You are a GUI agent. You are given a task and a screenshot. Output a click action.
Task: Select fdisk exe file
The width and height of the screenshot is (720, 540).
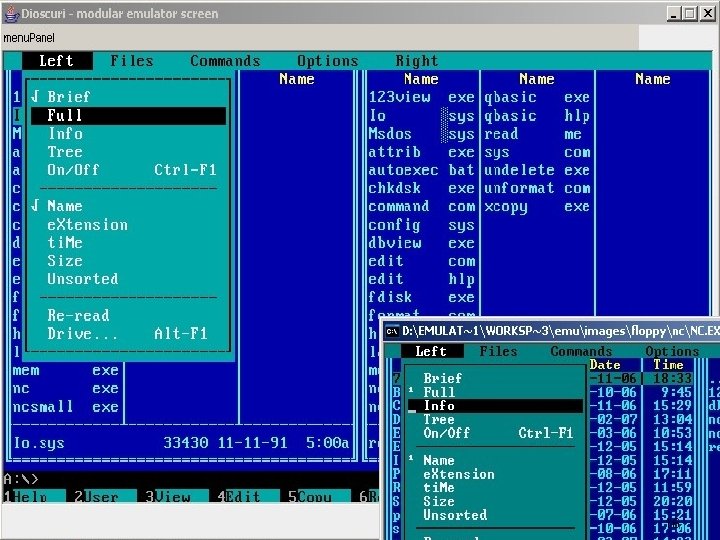coord(422,297)
